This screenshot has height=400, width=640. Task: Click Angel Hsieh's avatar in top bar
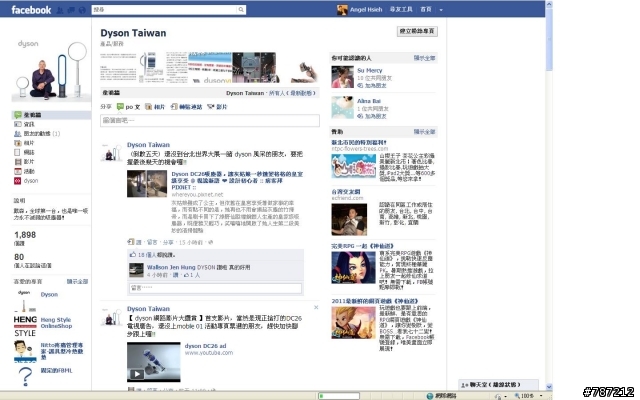342,9
